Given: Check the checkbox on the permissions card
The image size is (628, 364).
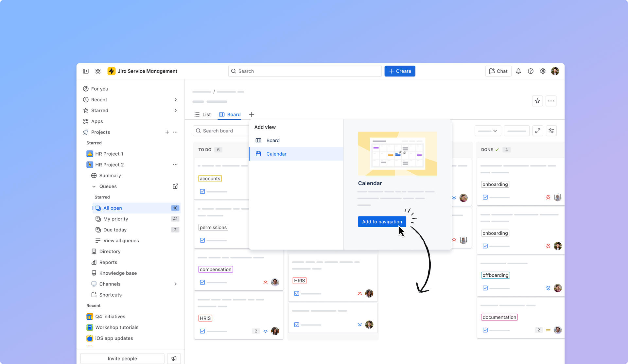Looking at the screenshot, I should (x=202, y=240).
